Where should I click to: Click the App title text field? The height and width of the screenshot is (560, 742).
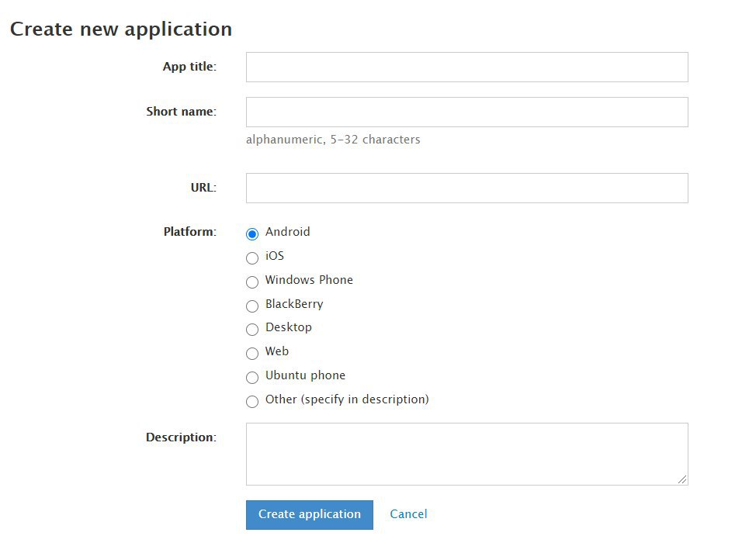pos(466,67)
